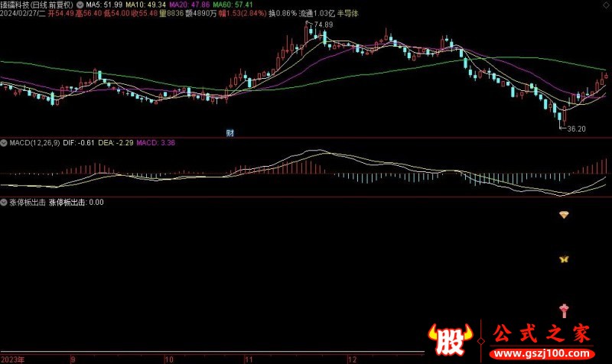This screenshot has height=364, width=612.
Task: Click the low price 低54.00
Action: [117, 13]
